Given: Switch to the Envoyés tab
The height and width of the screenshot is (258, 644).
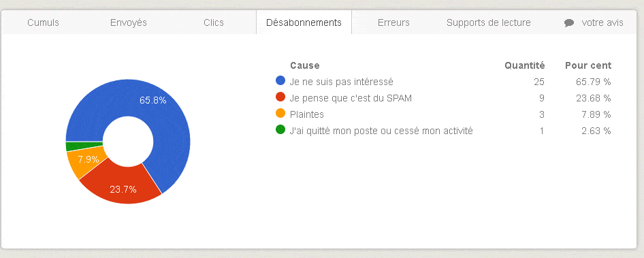Looking at the screenshot, I should 129,22.
